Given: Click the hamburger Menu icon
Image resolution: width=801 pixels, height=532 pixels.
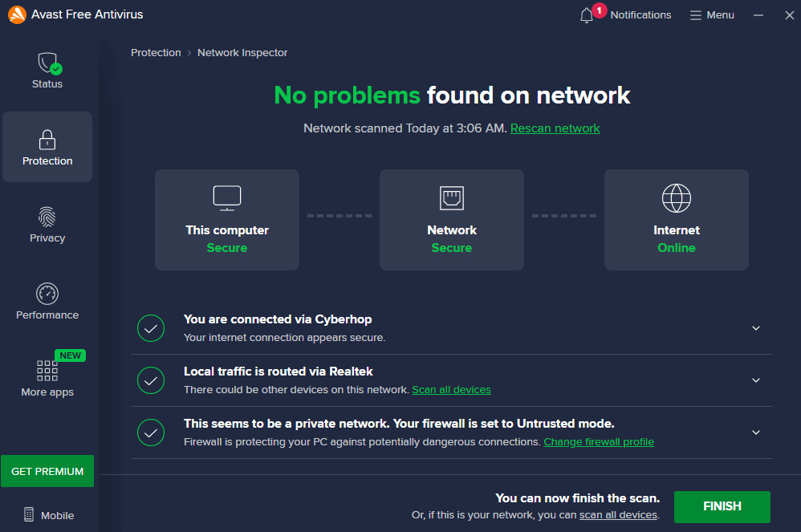Looking at the screenshot, I should click(x=695, y=15).
